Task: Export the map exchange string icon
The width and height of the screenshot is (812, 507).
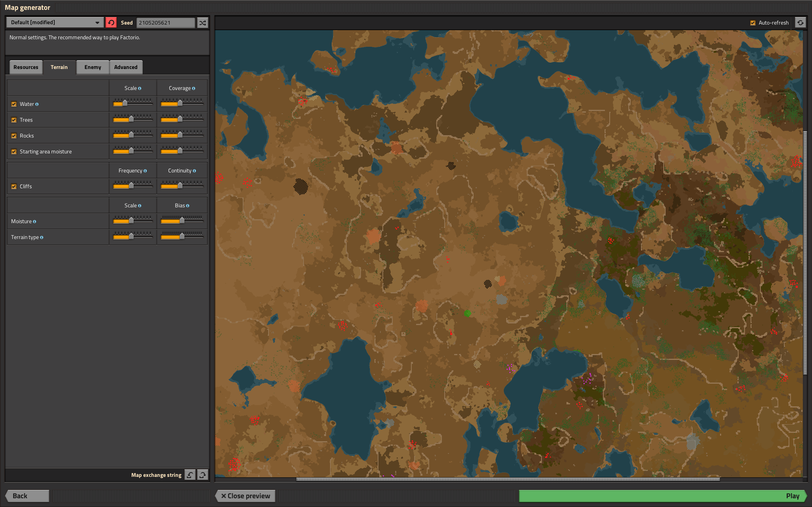Action: [203, 475]
